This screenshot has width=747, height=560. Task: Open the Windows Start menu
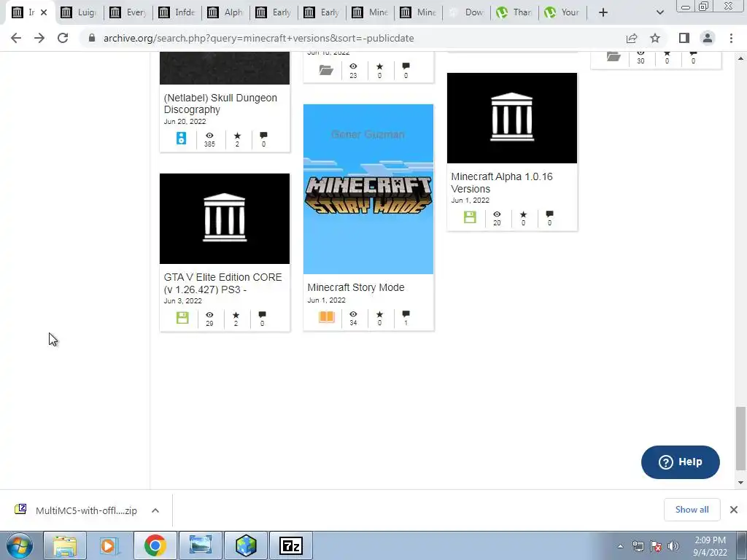coord(19,545)
